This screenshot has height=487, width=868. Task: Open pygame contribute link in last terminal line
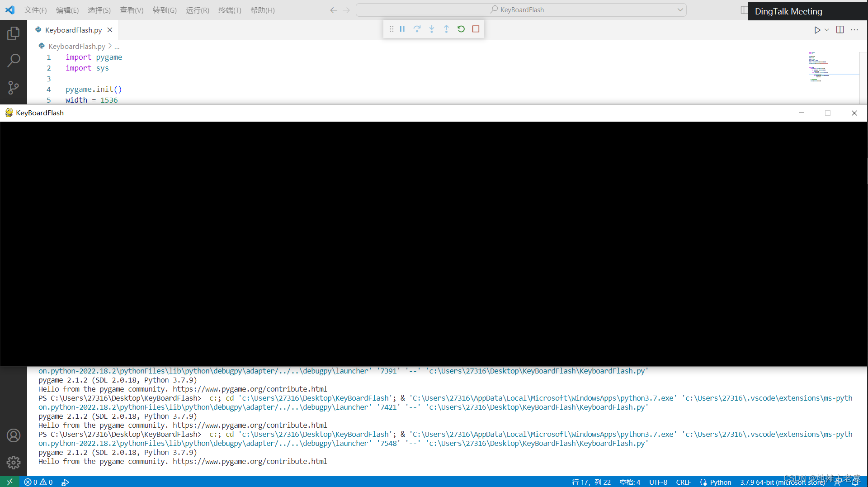point(250,461)
